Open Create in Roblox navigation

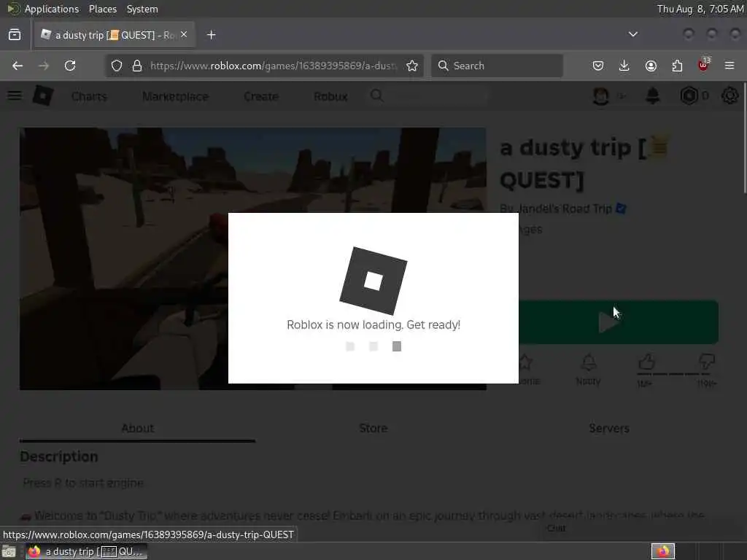pos(261,97)
